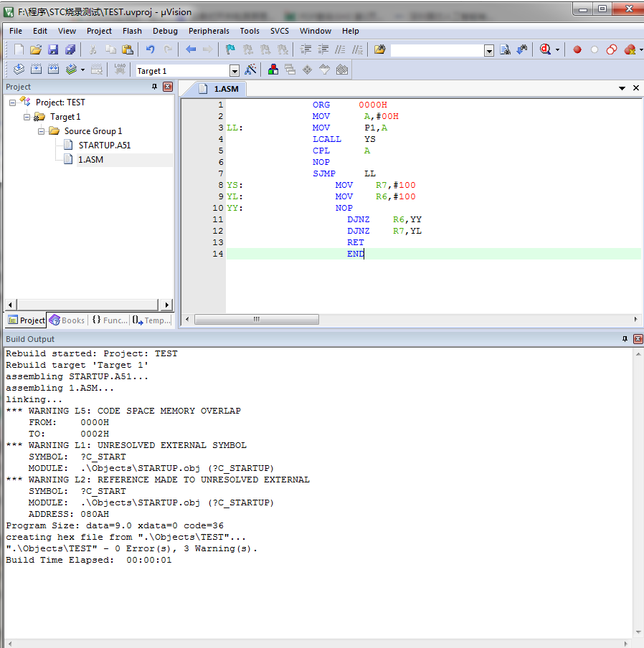The height and width of the screenshot is (648, 644).
Task: Unindent the selected lines
Action: 323,50
